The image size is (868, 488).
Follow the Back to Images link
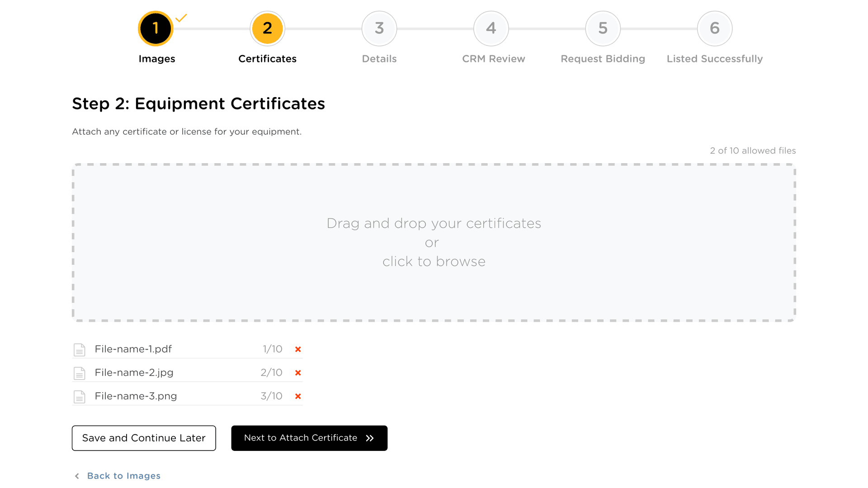123,476
